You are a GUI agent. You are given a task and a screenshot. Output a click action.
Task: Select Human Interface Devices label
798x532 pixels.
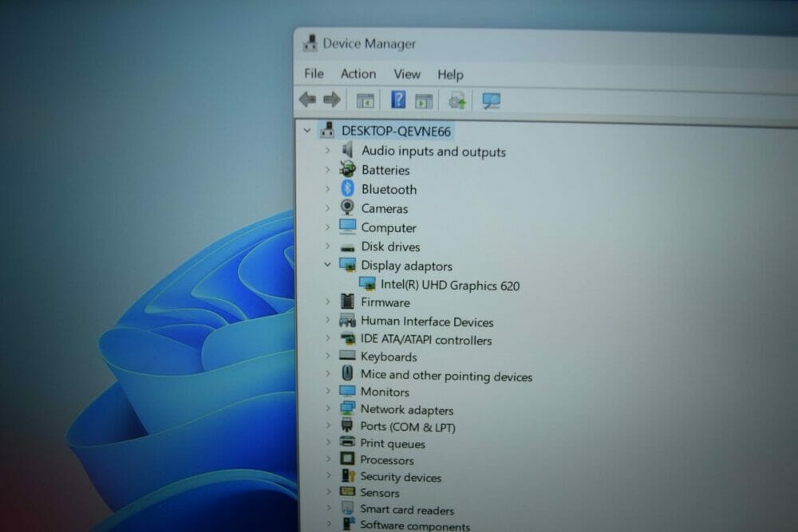tap(427, 321)
